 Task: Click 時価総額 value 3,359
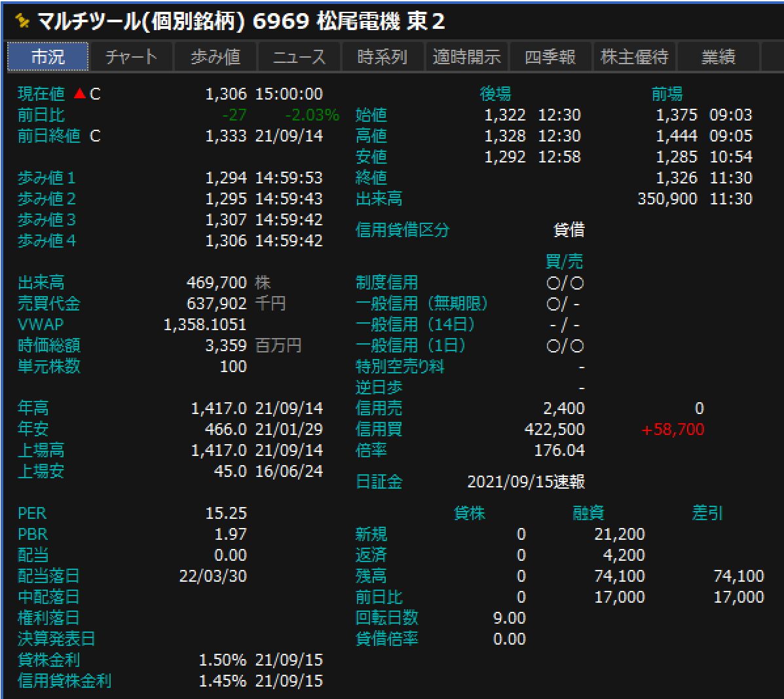226,345
